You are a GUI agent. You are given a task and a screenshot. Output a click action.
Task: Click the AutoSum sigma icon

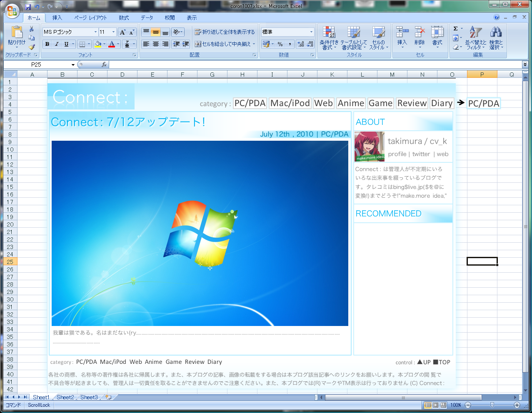(455, 29)
